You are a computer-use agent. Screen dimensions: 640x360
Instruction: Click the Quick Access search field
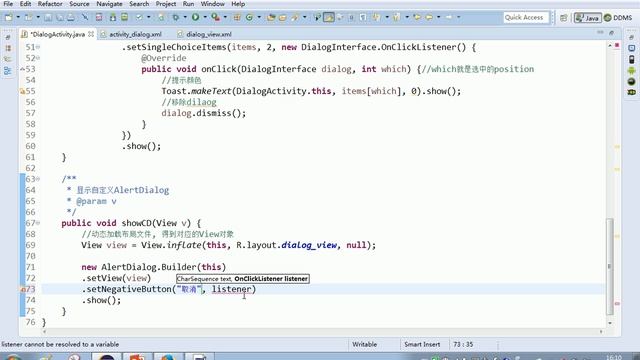pyautogui.click(x=526, y=18)
